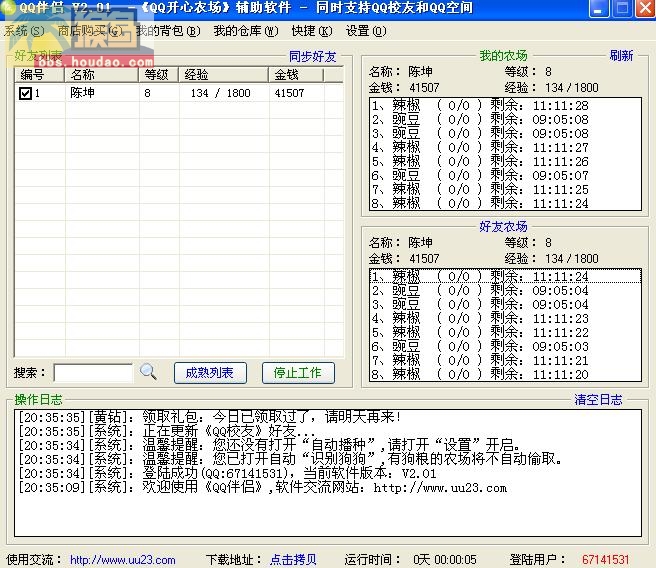The width and height of the screenshot is (656, 568).
Task: Open the 我的仓库(W) menu
Action: (246, 31)
